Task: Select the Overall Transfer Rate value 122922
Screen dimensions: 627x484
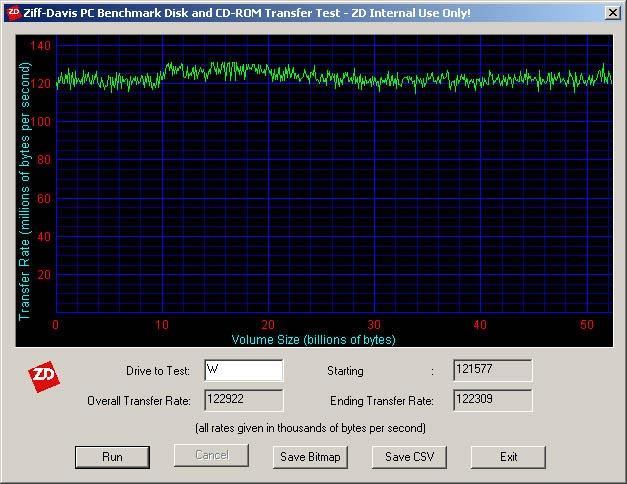Action: click(244, 400)
